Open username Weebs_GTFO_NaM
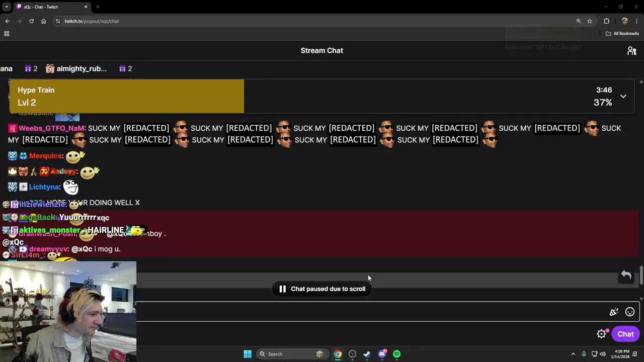The width and height of the screenshot is (644, 362). (x=52, y=128)
